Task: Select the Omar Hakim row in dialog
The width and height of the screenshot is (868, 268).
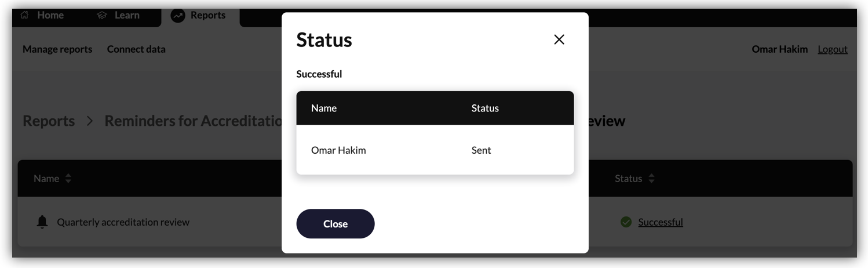Action: click(435, 150)
